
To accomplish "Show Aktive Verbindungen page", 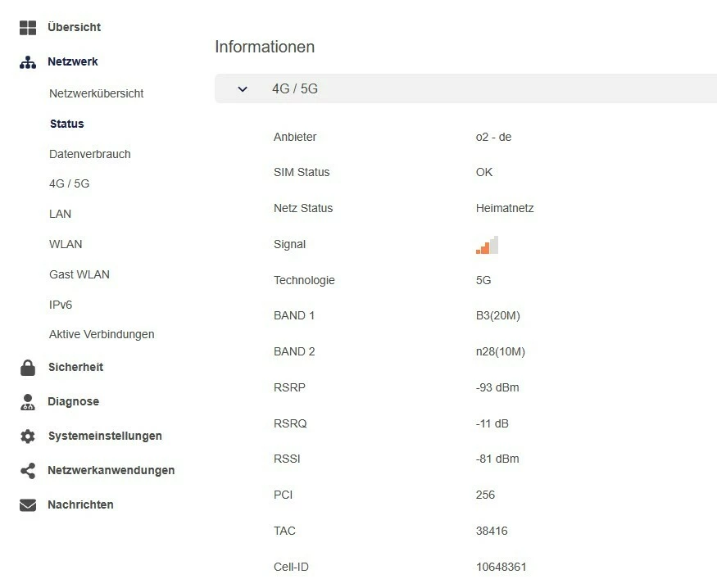I will point(102,334).
